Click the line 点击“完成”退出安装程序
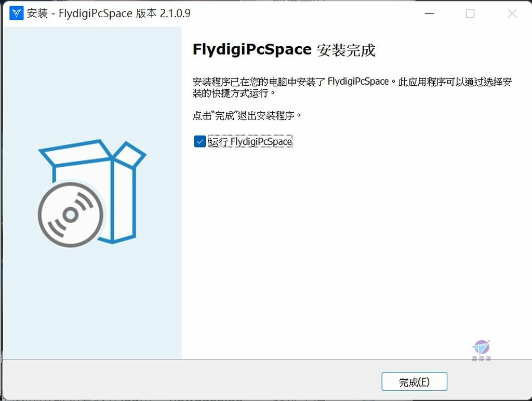 (x=247, y=116)
